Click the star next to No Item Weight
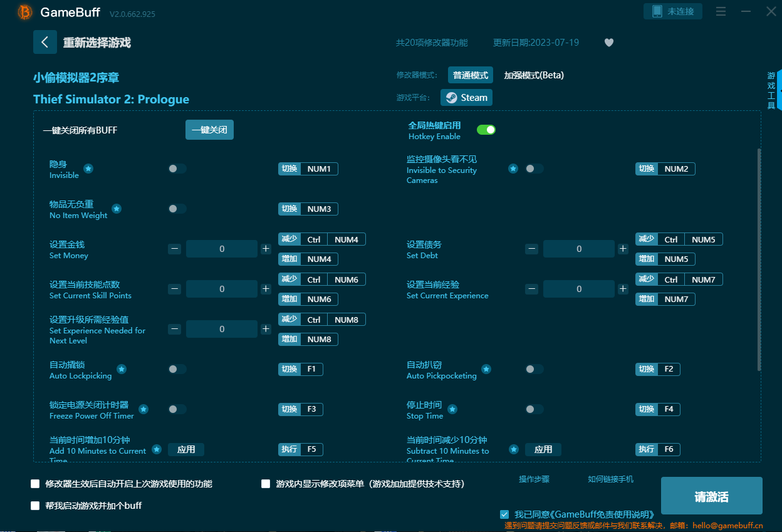 point(117,209)
